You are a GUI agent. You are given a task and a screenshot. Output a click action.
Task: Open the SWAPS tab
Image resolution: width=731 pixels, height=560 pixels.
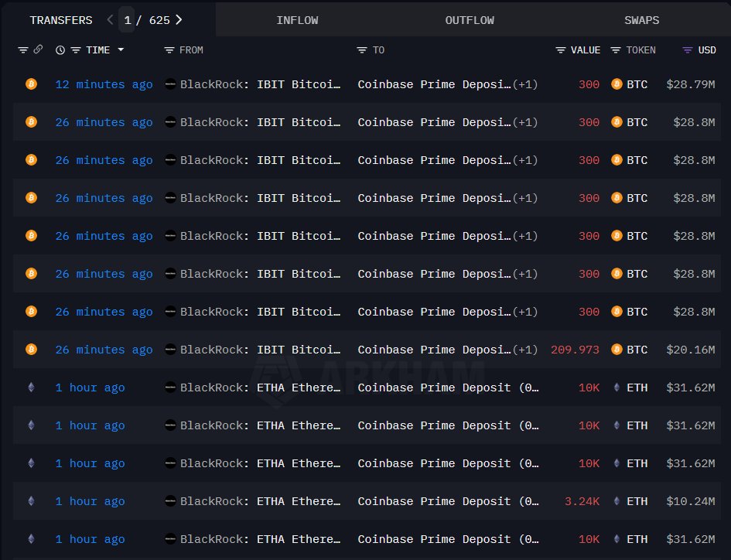tap(641, 20)
